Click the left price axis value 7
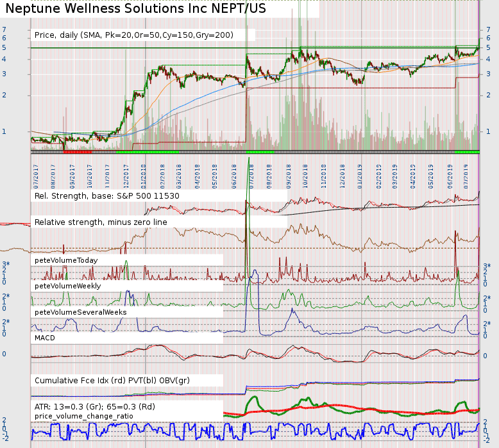This screenshot has width=499, height=448. tap(4, 29)
